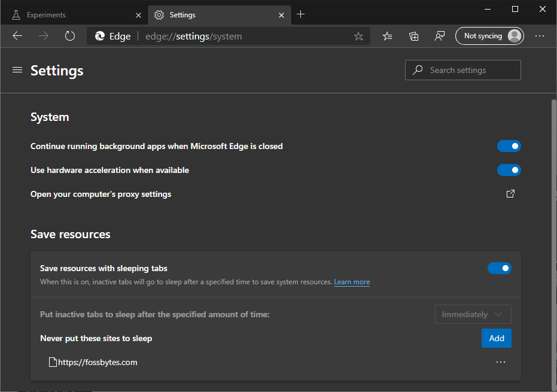The height and width of the screenshot is (392, 557).
Task: Open the Favorites panel
Action: click(x=387, y=36)
